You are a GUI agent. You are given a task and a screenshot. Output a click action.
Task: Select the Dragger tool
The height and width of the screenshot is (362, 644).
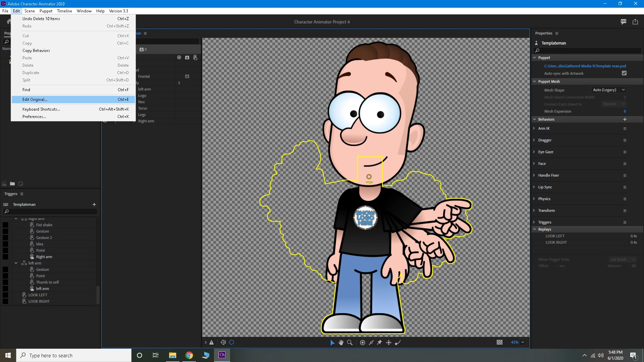(388, 343)
